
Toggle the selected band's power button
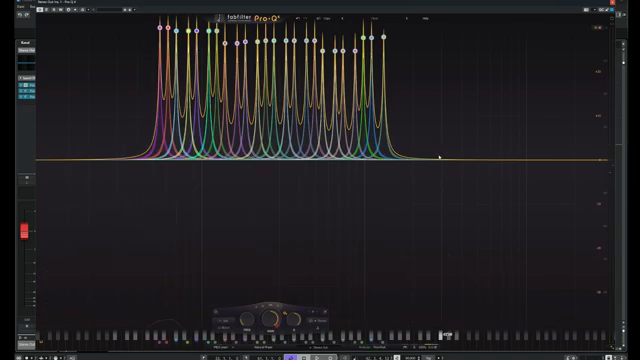point(216,312)
